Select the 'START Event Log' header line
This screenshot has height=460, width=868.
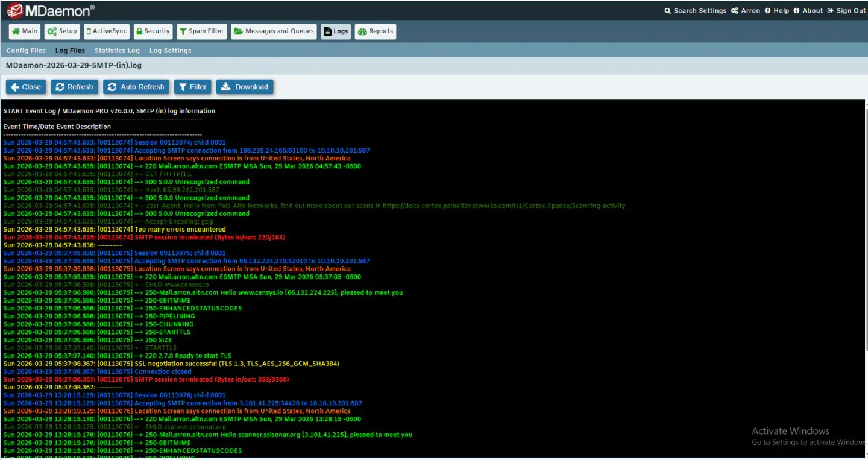109,111
